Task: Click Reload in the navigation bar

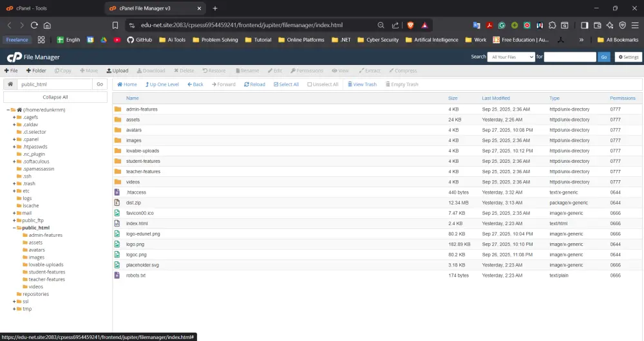Action: tap(254, 84)
